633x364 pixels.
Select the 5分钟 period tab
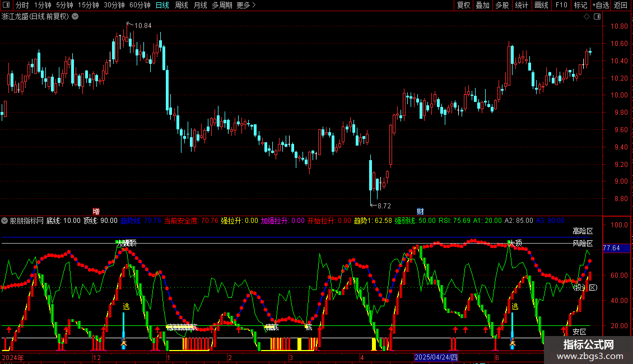[x=64, y=5]
